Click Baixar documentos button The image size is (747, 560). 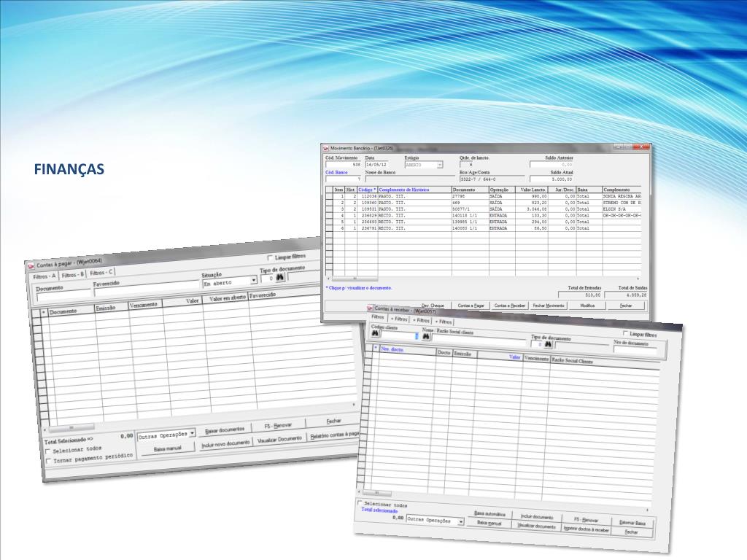(225, 429)
